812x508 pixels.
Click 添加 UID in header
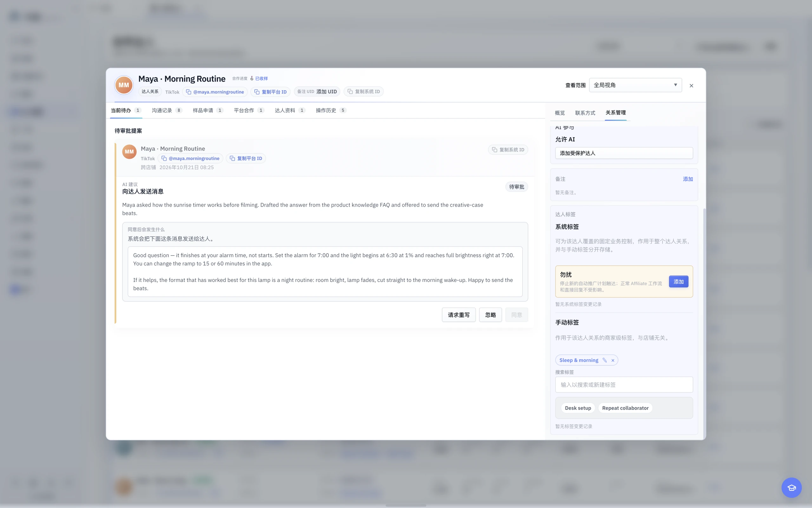[x=326, y=91]
